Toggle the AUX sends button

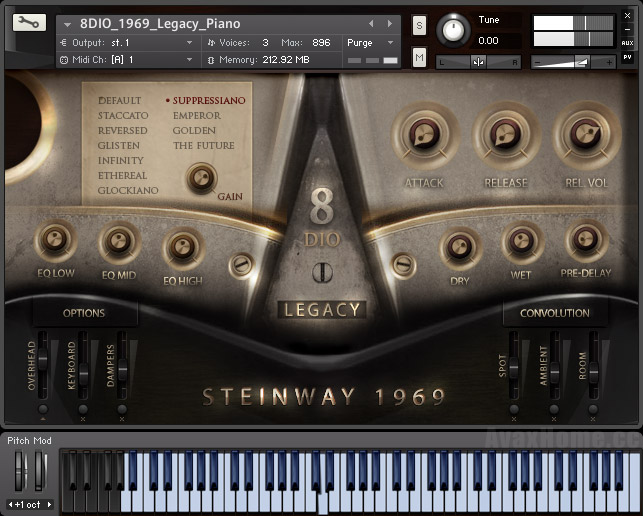pyautogui.click(x=627, y=43)
